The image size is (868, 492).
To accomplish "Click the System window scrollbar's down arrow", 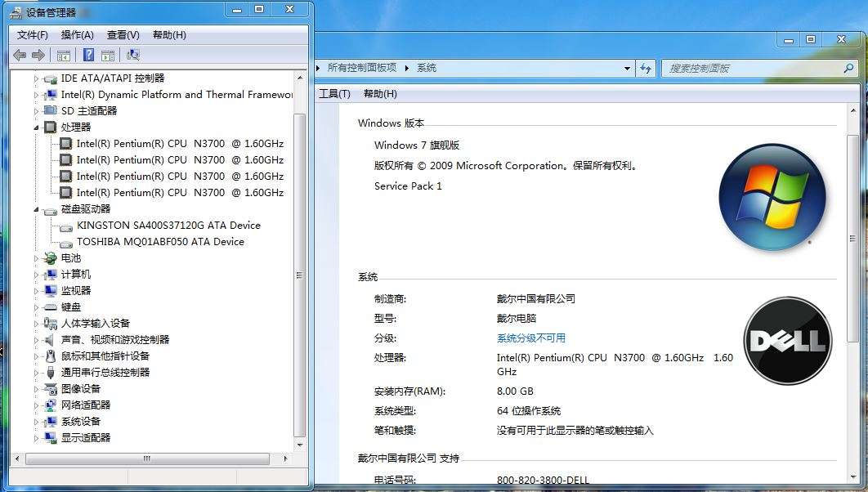I will pos(852,476).
